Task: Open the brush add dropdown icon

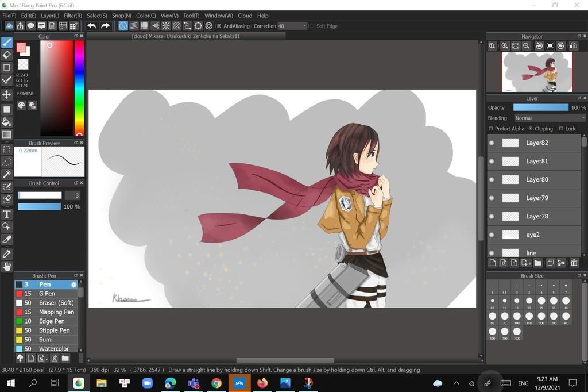Action: [42, 358]
